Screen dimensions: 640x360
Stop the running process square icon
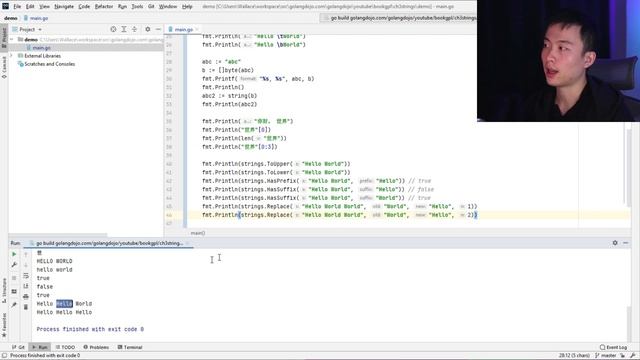point(14,278)
